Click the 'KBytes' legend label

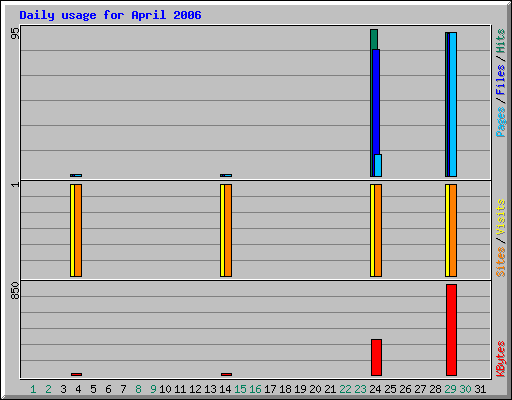[x=500, y=359]
